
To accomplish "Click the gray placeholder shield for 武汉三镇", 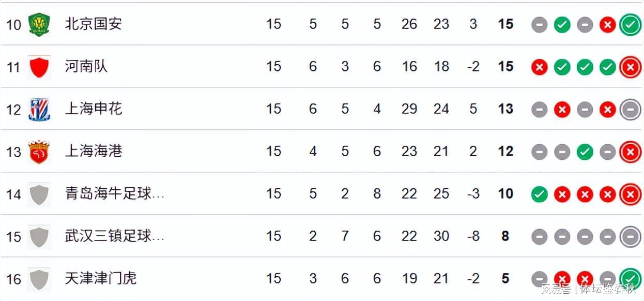I will pyautogui.click(x=39, y=237).
